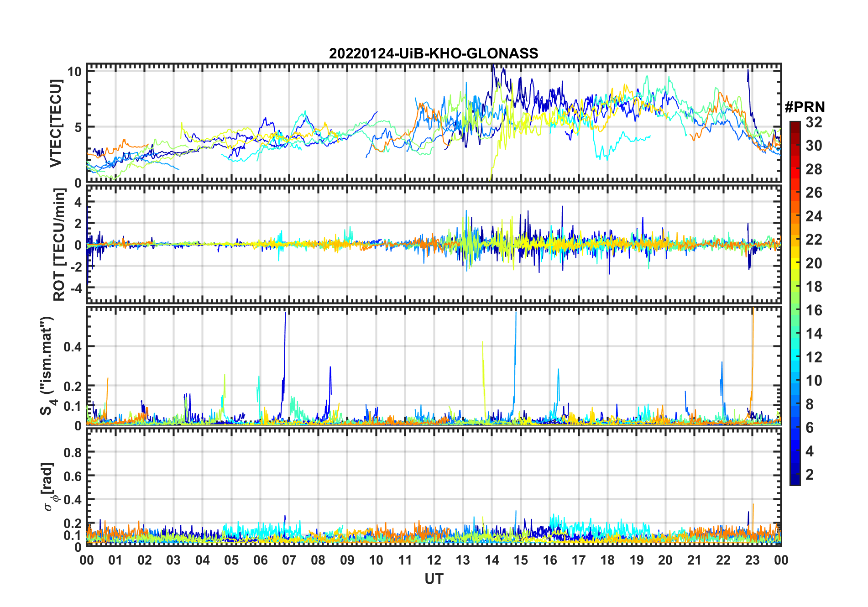Click colorbar tick label "26"
The width and height of the screenshot is (868, 607).
(814, 193)
